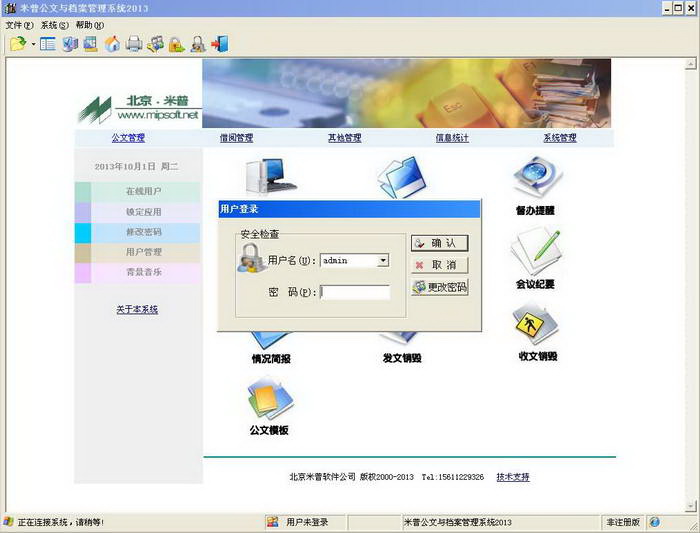Click the home toolbar icon

click(112, 44)
